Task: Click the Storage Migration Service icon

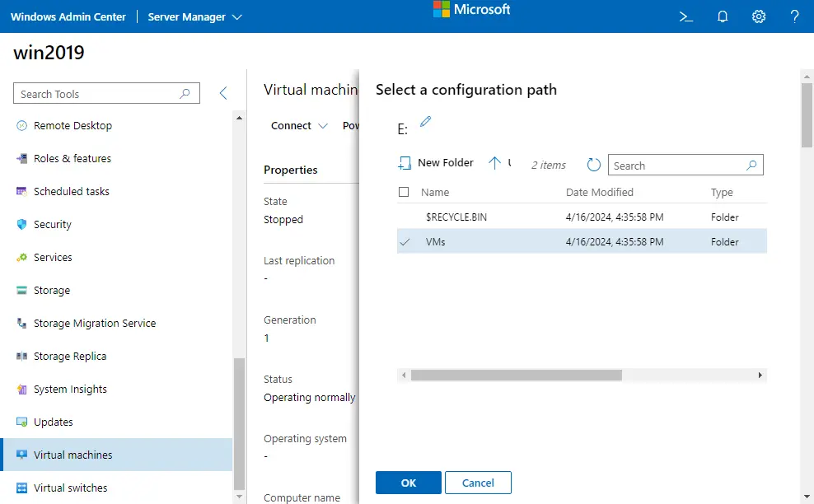Action: tap(21, 324)
